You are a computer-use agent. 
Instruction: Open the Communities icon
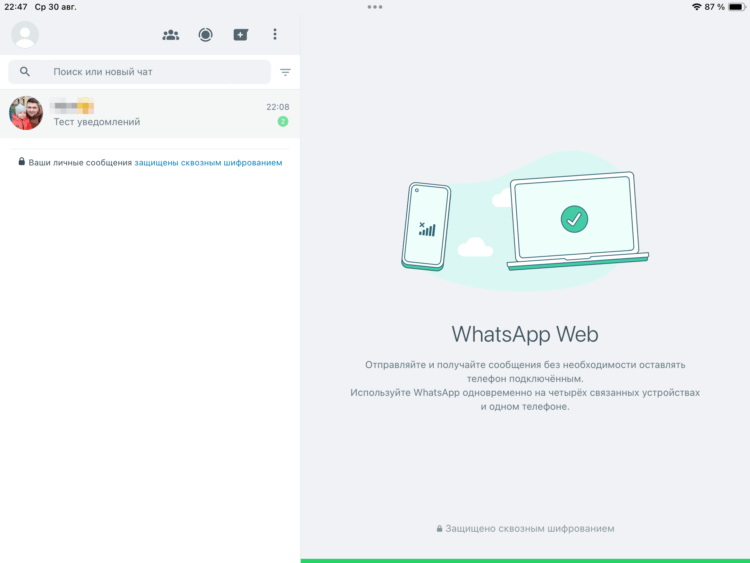171,34
